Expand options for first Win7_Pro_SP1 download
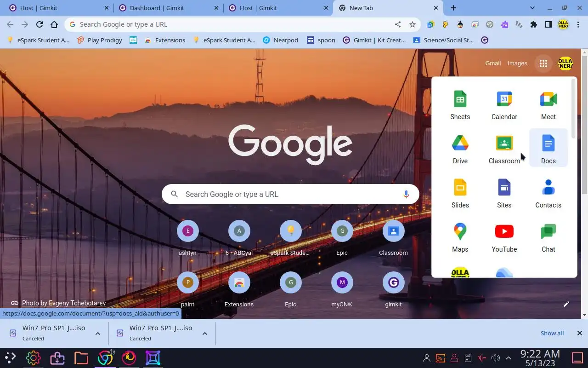Screen dimensions: 588x368 pos(98,333)
